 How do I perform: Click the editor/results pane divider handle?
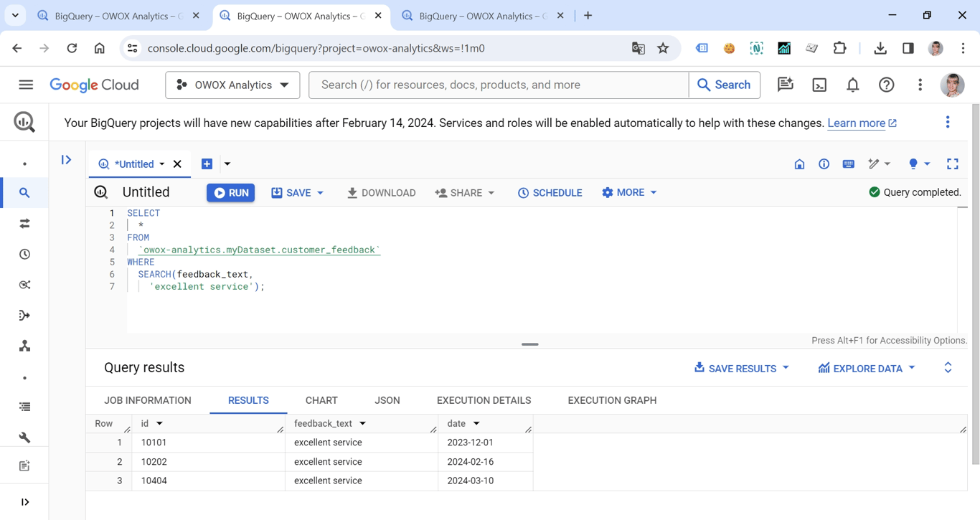click(530, 344)
